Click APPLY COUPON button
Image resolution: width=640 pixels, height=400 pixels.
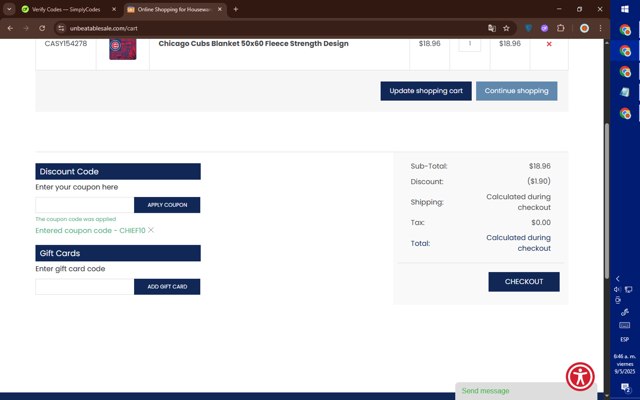point(167,205)
